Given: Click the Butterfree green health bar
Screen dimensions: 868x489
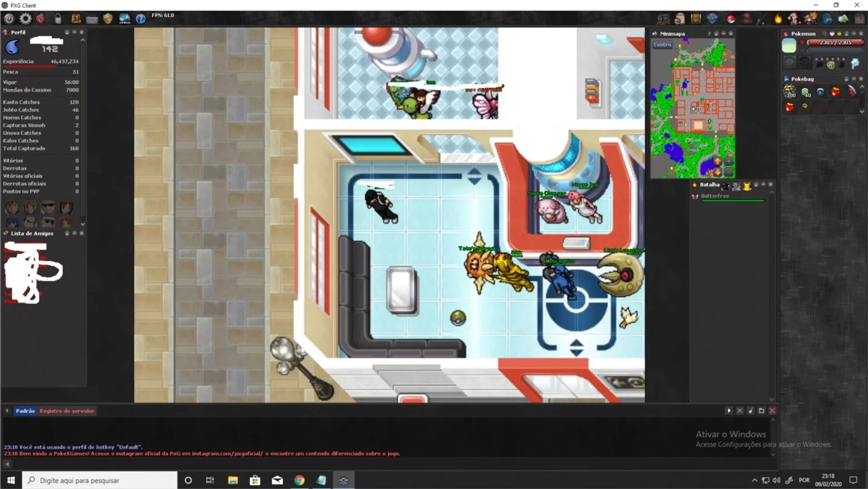Looking at the screenshot, I should coord(733,201).
